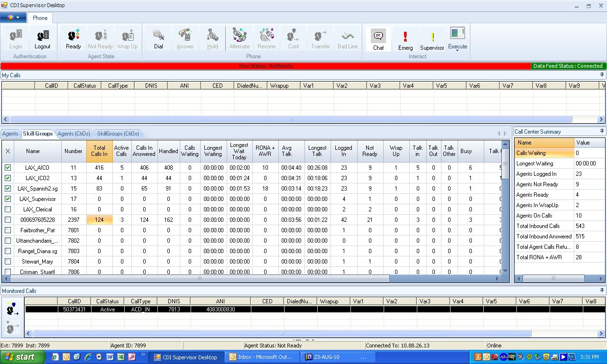Screen dimensions: 607x364
Task: Select the Total Inbound Calls row
Action: click(560, 226)
